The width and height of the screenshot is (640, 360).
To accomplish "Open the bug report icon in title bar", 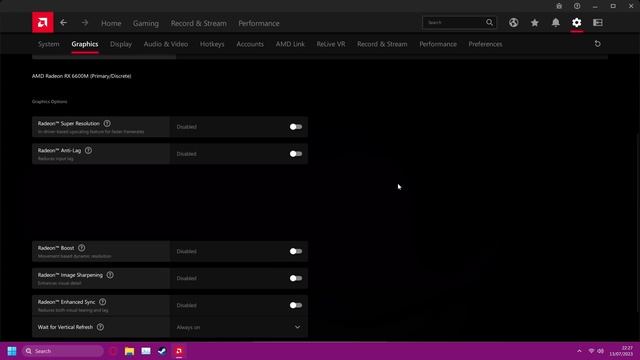I will click(x=559, y=6).
